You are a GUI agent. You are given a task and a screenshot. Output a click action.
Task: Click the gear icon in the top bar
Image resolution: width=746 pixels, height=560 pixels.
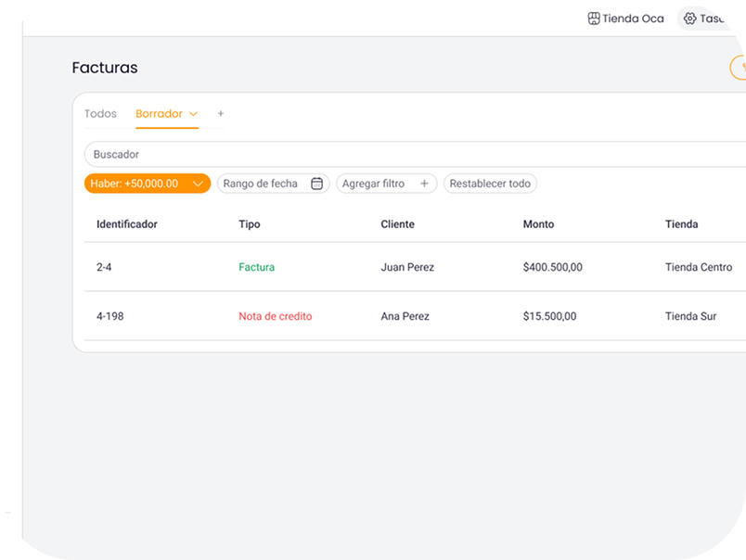coord(689,19)
